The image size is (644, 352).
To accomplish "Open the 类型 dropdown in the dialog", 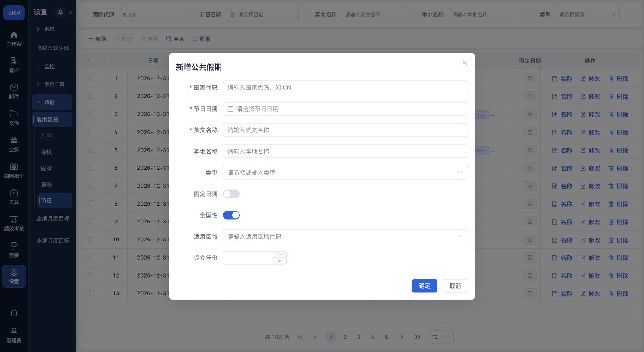I will (x=345, y=173).
